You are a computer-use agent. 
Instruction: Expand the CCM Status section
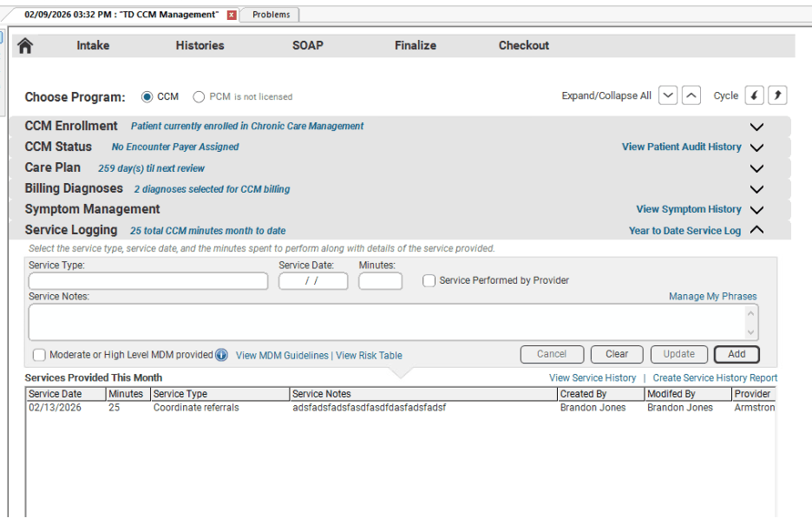(x=756, y=148)
